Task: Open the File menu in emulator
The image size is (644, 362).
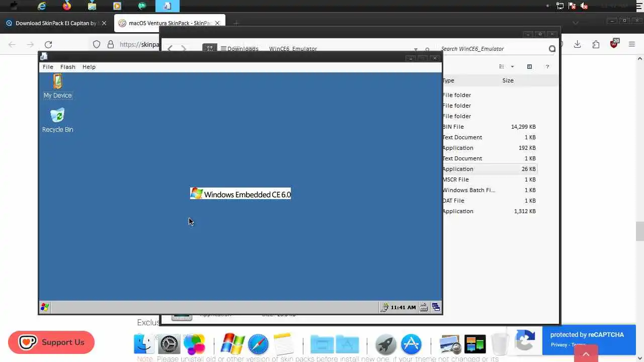Action: click(x=48, y=67)
